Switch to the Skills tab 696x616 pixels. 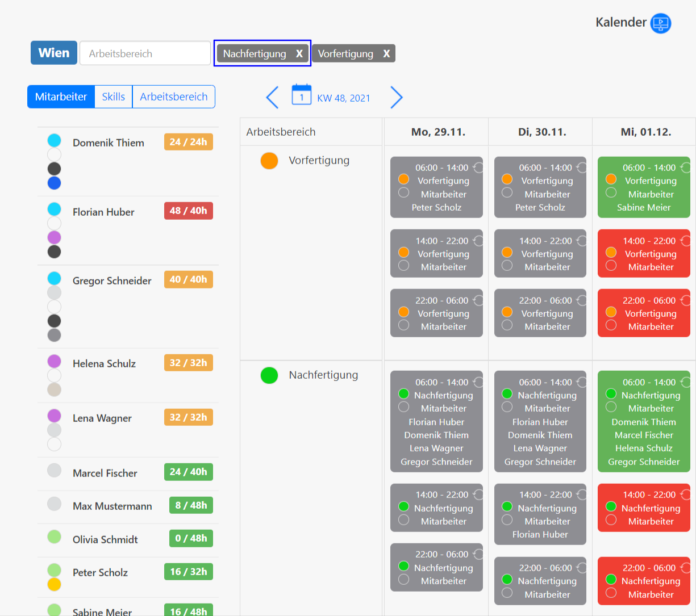tap(114, 97)
